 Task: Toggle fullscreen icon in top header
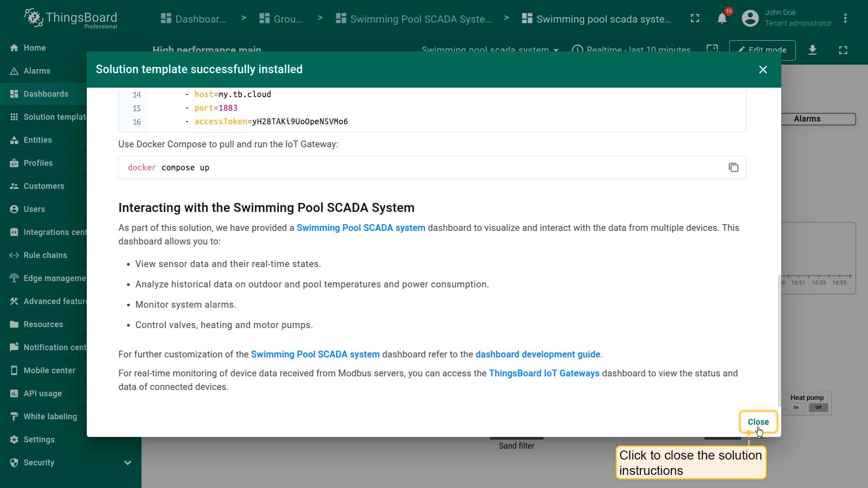tap(695, 19)
